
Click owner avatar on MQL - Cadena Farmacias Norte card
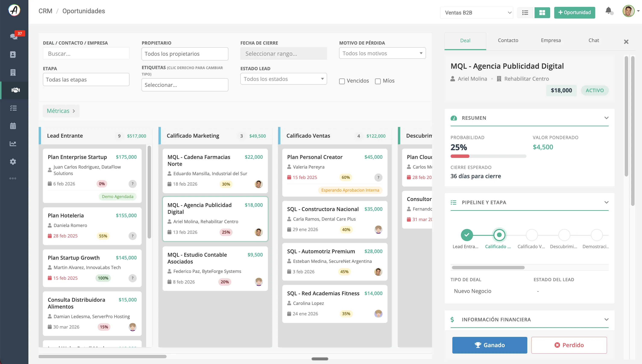(x=259, y=184)
